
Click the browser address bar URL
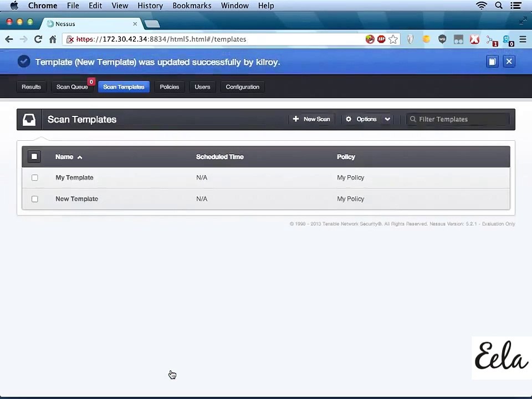162,39
